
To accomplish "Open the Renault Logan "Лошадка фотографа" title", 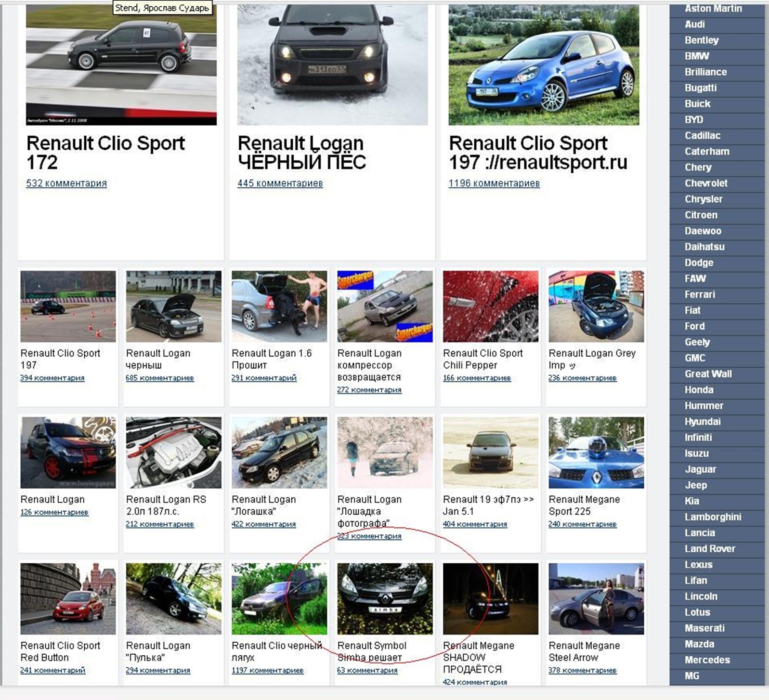I will click(x=369, y=511).
